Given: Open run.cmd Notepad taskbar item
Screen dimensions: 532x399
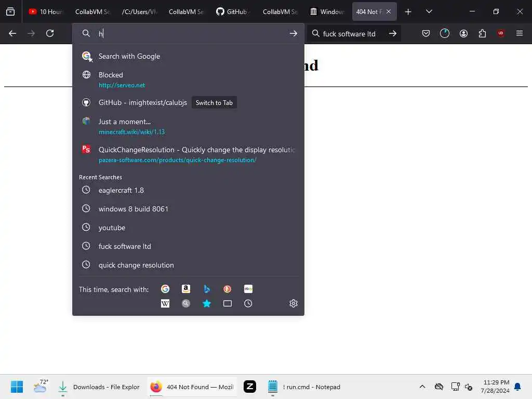Looking at the screenshot, I should (x=304, y=387).
